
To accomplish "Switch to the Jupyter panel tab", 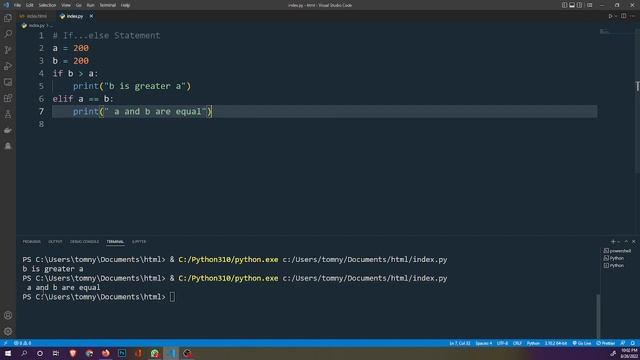I will (139, 242).
